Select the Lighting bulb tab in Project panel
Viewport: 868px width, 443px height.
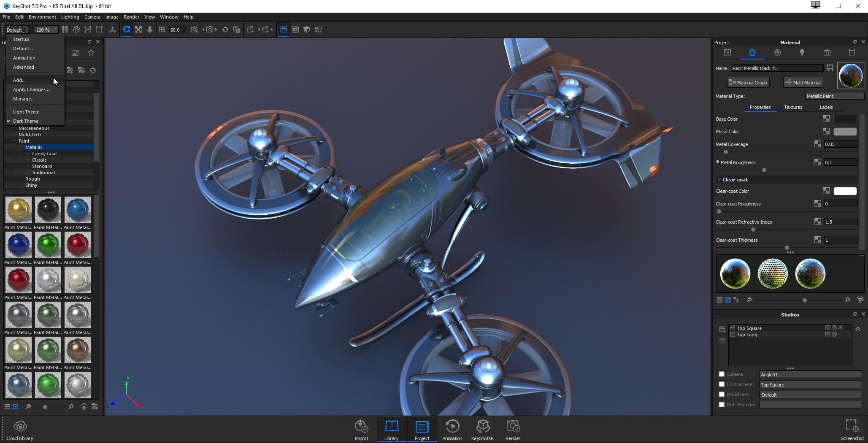click(802, 53)
